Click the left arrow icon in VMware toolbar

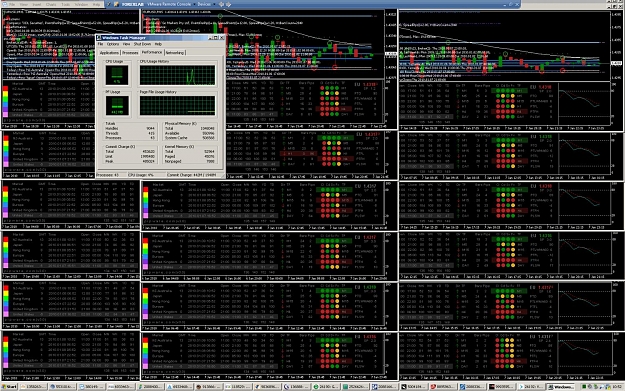coord(221,4)
